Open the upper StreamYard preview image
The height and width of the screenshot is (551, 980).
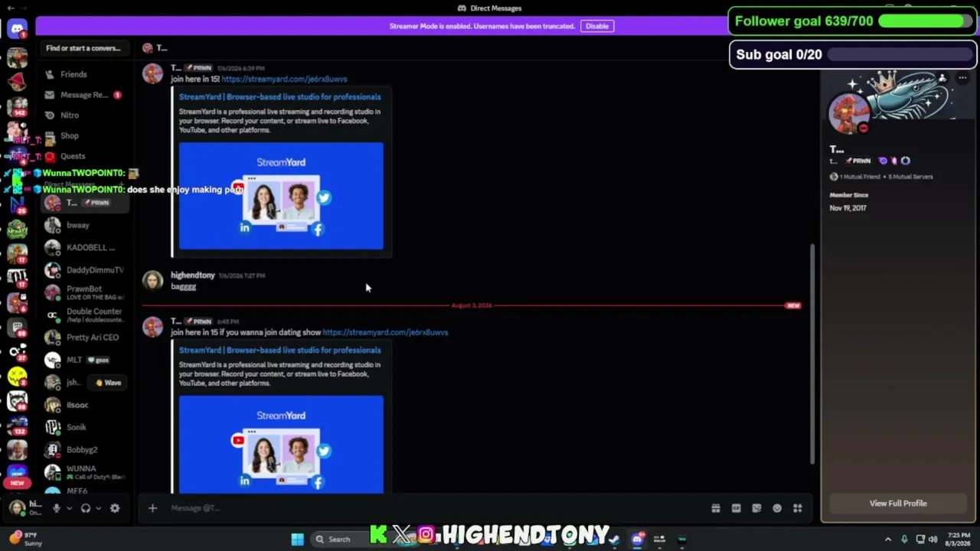coord(281,196)
